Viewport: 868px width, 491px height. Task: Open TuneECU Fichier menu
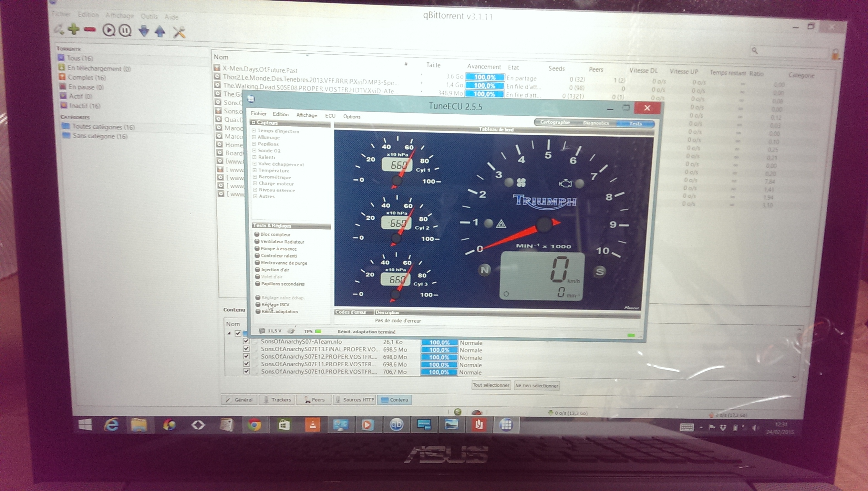tap(258, 114)
